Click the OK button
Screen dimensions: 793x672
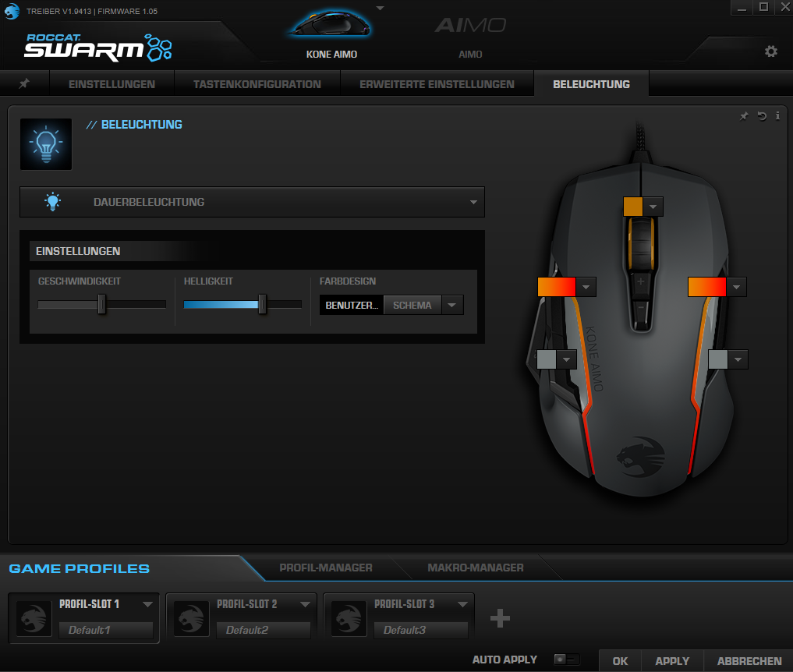620,661
